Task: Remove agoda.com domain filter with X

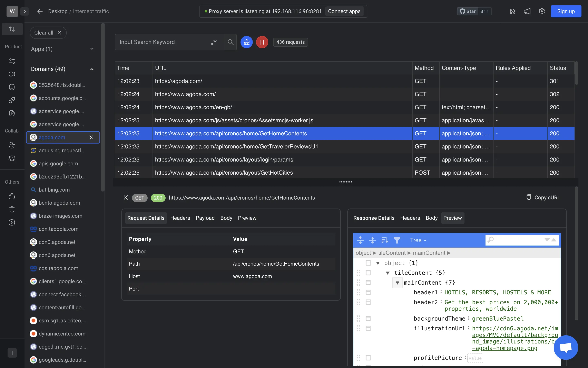Action: click(91, 138)
